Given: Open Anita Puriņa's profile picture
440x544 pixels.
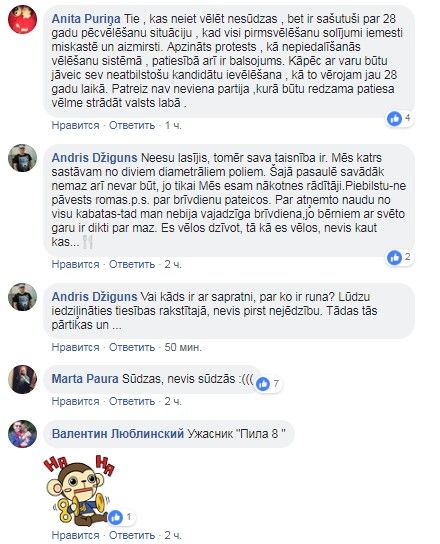Looking at the screenshot, I should coord(23,19).
